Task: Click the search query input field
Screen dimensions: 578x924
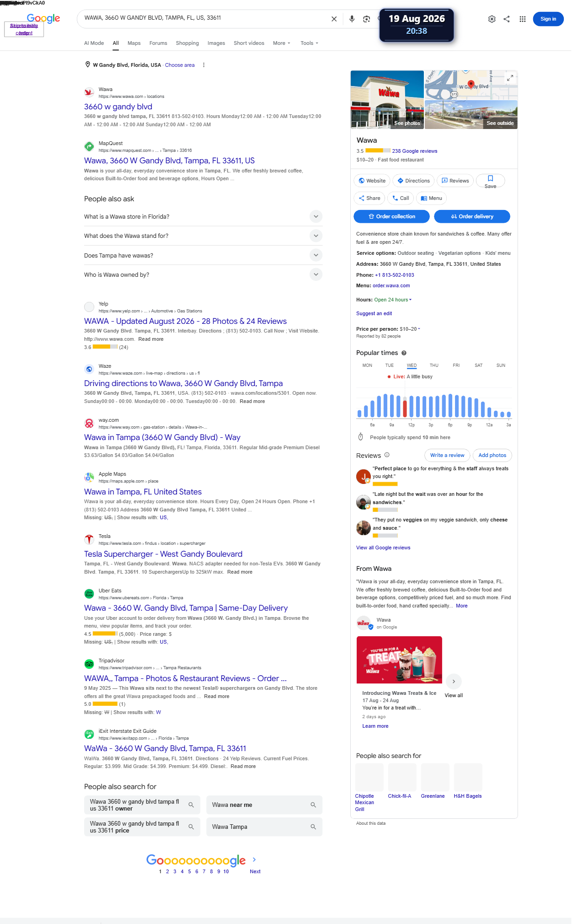Action: click(203, 18)
